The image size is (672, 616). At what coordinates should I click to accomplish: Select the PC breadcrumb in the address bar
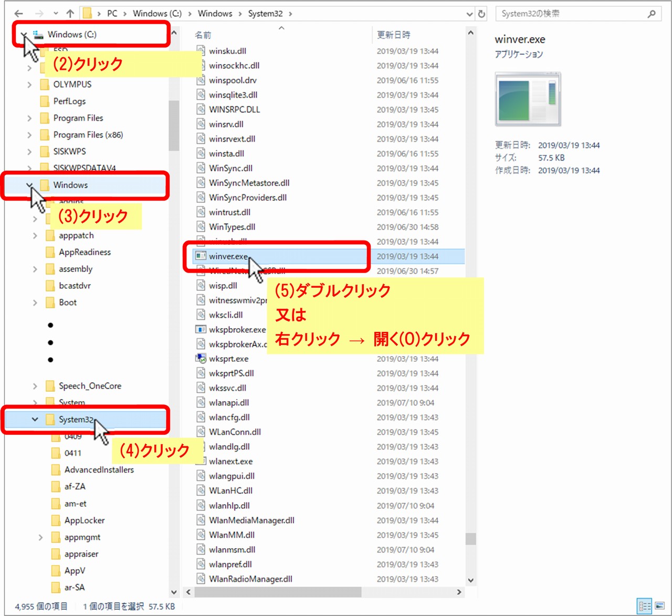pos(112,14)
